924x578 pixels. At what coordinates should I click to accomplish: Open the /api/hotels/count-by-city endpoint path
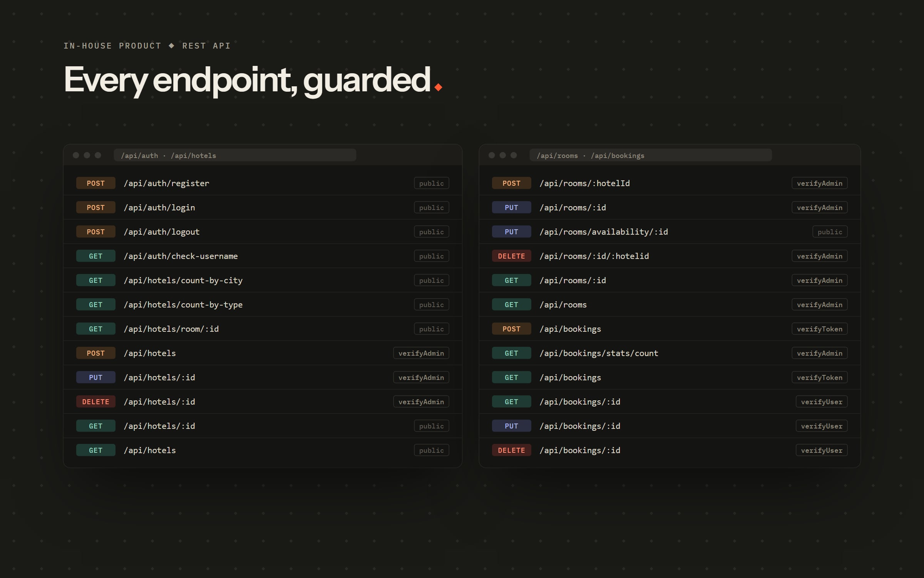[x=183, y=280]
